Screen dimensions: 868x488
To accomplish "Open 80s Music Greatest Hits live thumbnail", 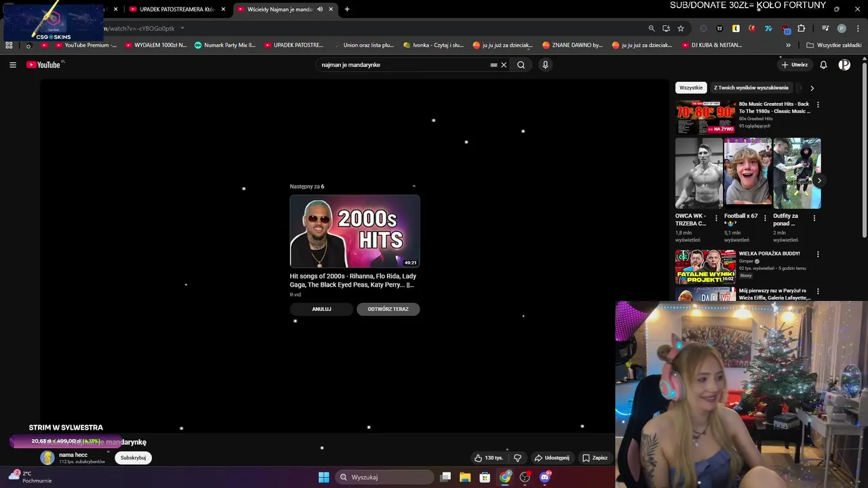I will click(x=705, y=117).
